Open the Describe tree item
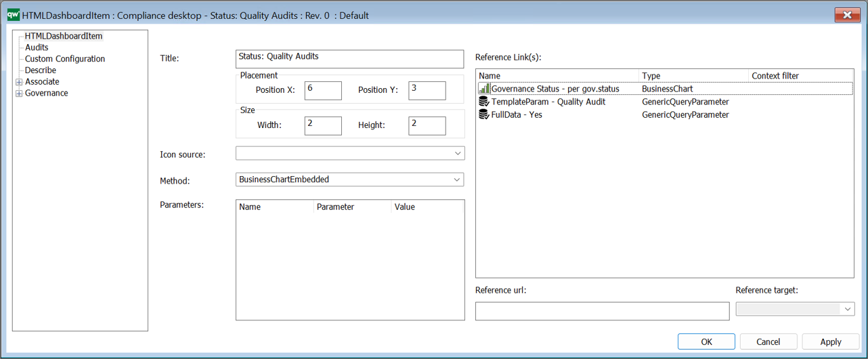The image size is (868, 359). (41, 70)
